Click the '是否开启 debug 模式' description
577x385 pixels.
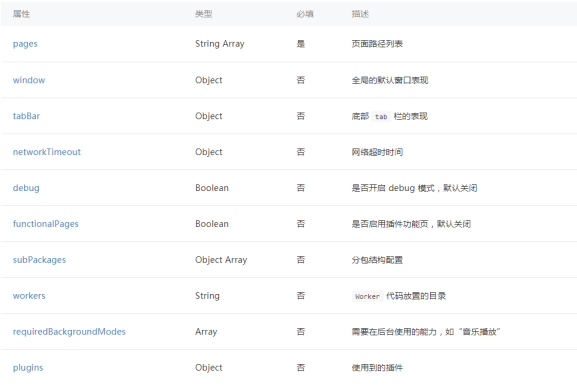click(393, 188)
